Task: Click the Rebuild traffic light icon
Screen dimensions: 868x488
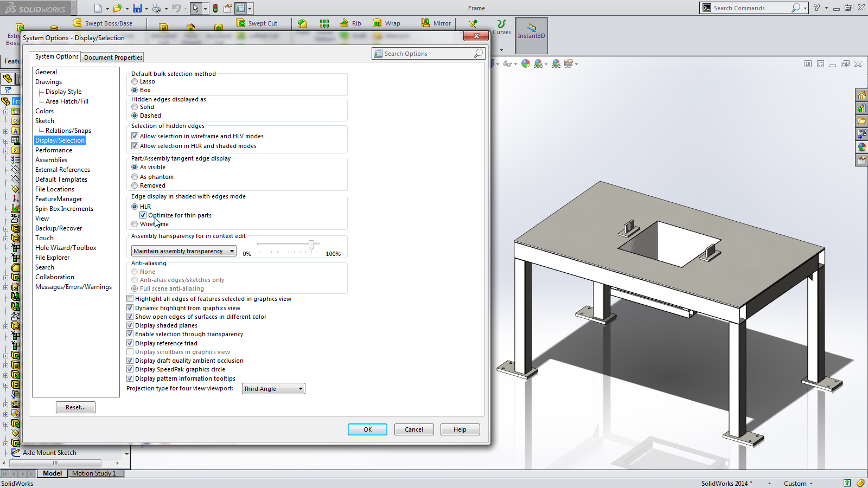Action: point(215,8)
